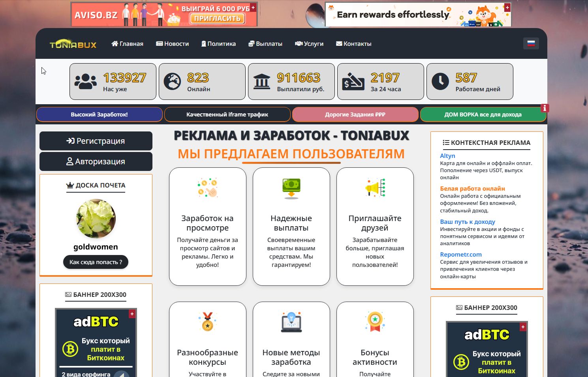
Task: Click the coins and hand icon for Заработок на просмотре
Action: pos(208,188)
